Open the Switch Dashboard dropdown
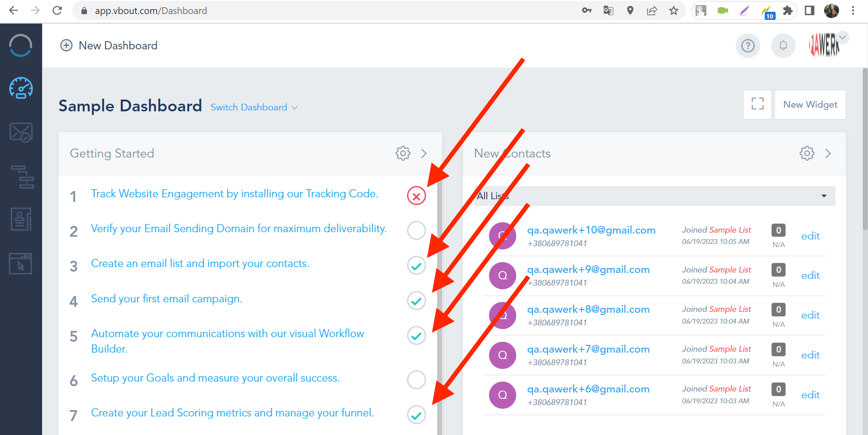The image size is (868, 435). [x=254, y=107]
